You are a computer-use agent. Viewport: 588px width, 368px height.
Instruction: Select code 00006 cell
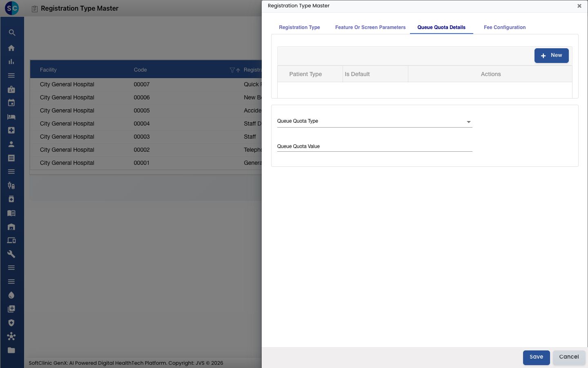click(x=142, y=97)
